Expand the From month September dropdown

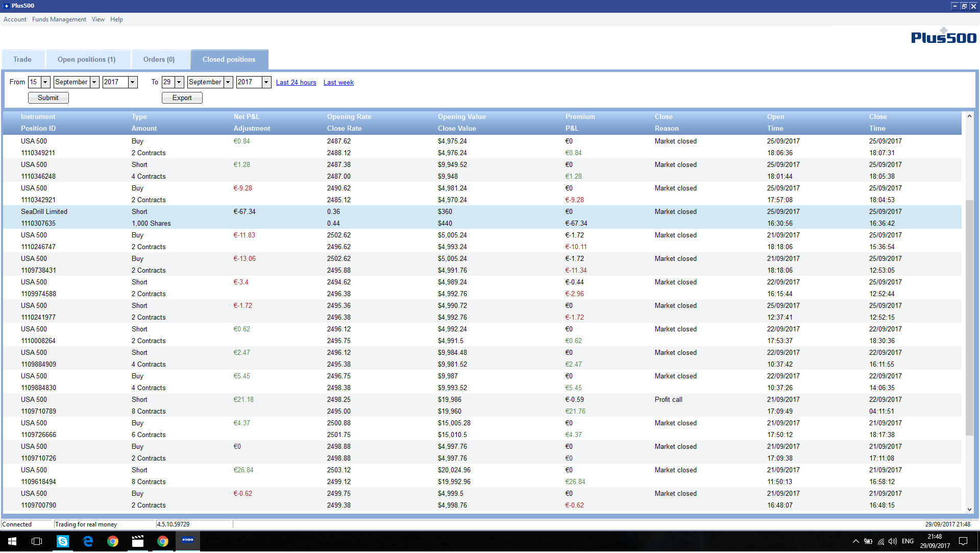pyautogui.click(x=94, y=82)
